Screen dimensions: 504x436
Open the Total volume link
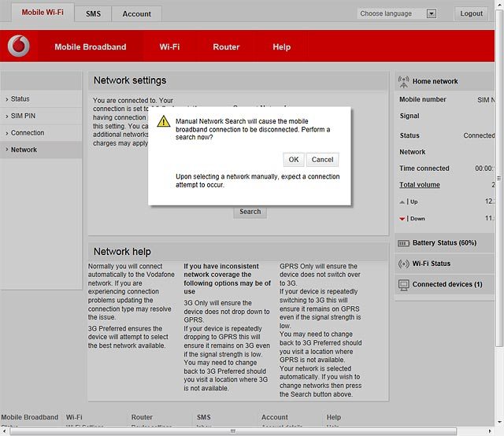coord(420,185)
